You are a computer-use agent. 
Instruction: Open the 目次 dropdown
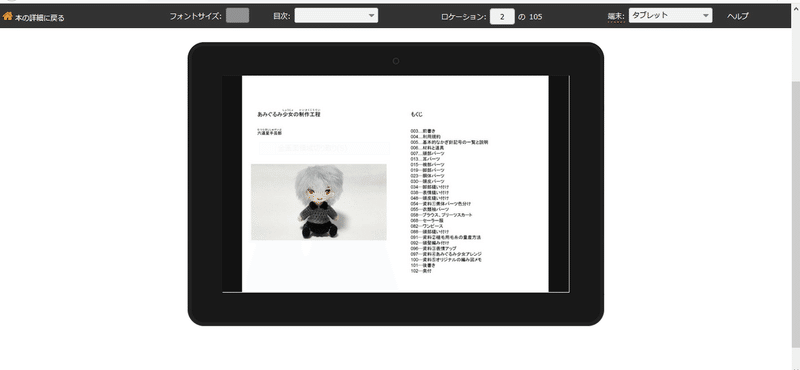pos(336,15)
